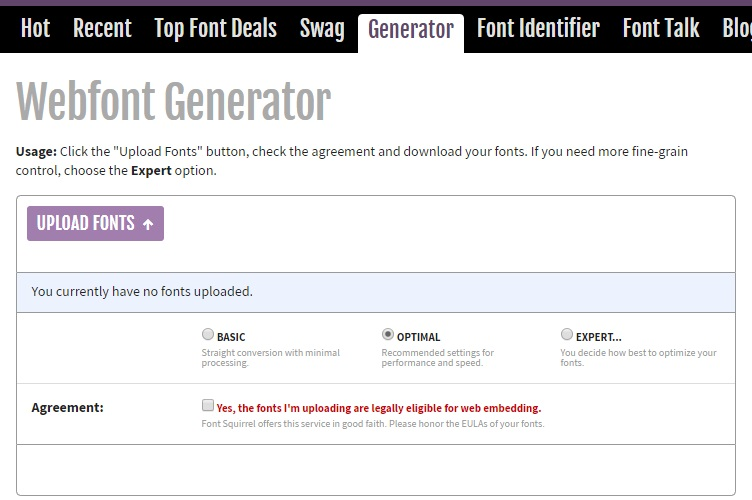Open the Blog tab
This screenshot has width=752, height=500.
736,29
